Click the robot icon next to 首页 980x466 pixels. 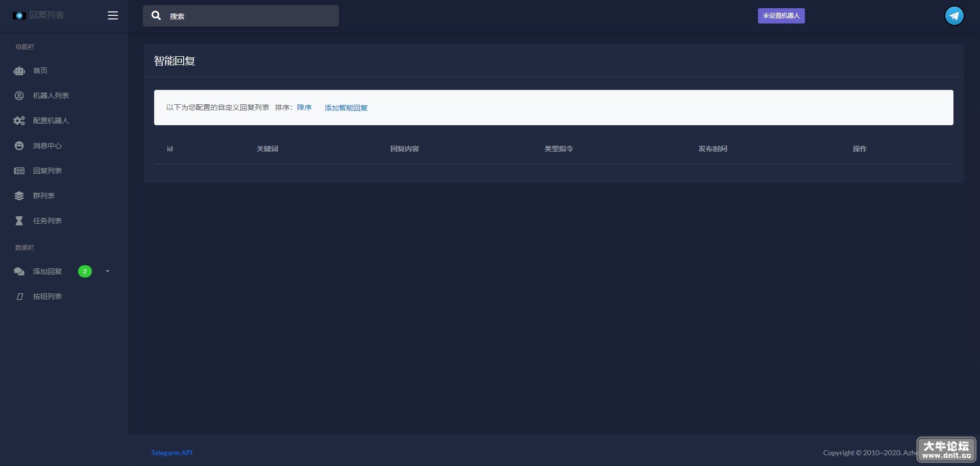[x=19, y=71]
